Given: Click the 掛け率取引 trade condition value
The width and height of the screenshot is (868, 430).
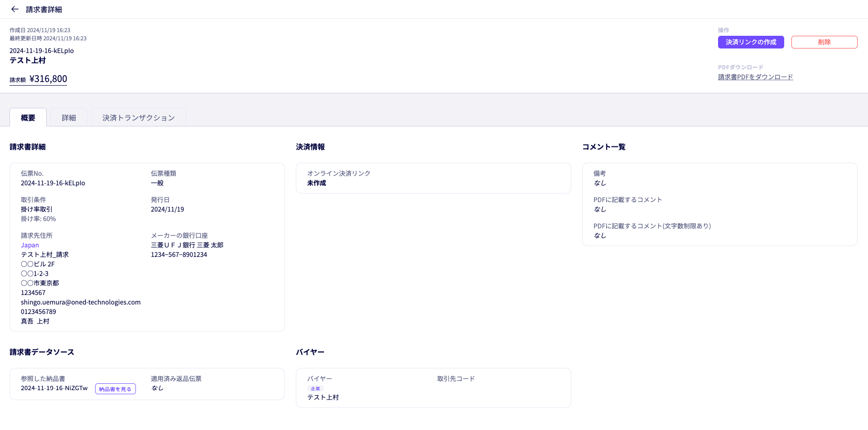Looking at the screenshot, I should [x=37, y=209].
